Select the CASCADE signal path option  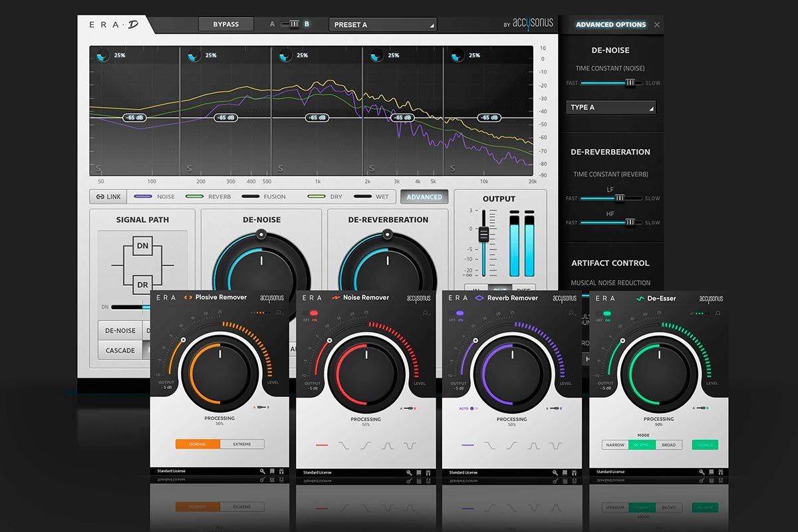click(120, 350)
